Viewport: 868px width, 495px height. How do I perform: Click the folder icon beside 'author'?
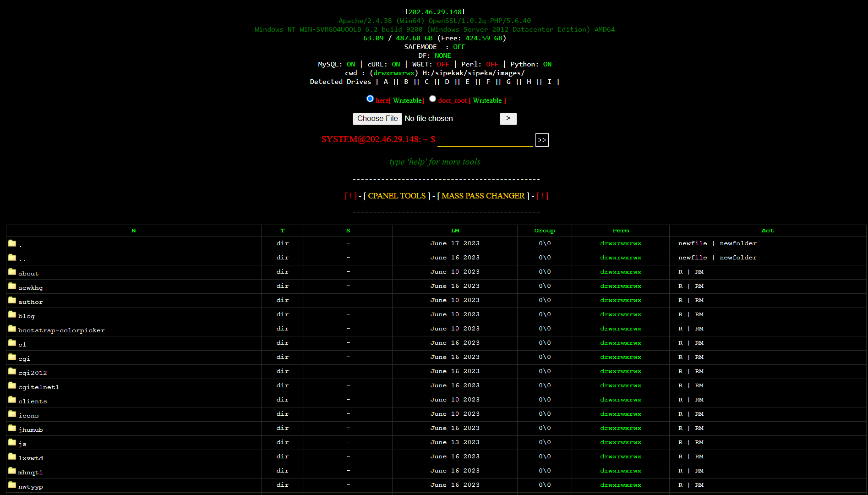pyautogui.click(x=12, y=300)
